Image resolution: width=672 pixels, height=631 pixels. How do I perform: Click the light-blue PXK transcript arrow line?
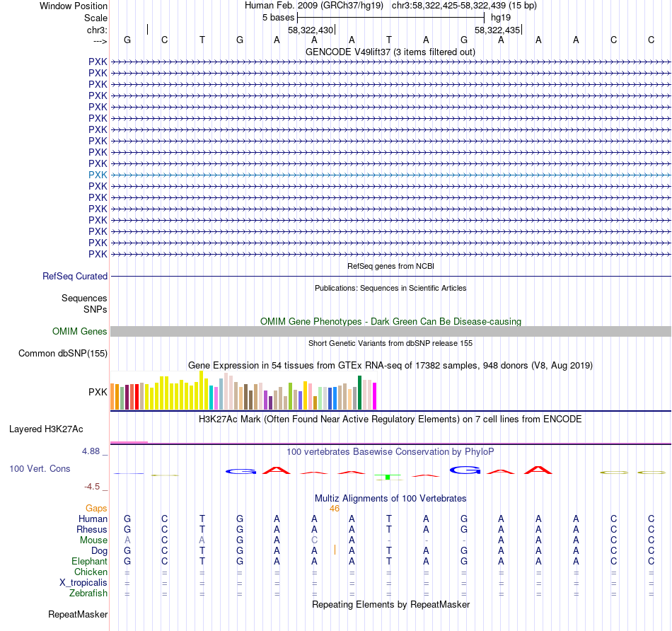[x=390, y=175]
